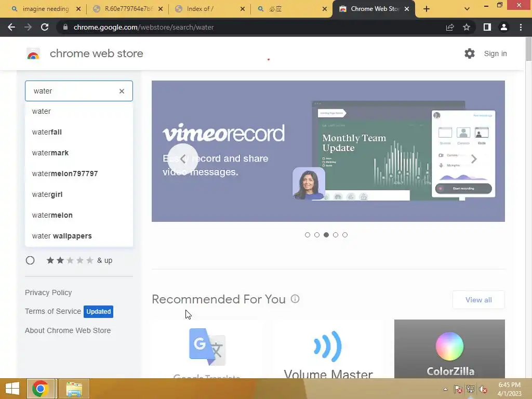Open Chrome Web Store settings gear

[470, 54]
